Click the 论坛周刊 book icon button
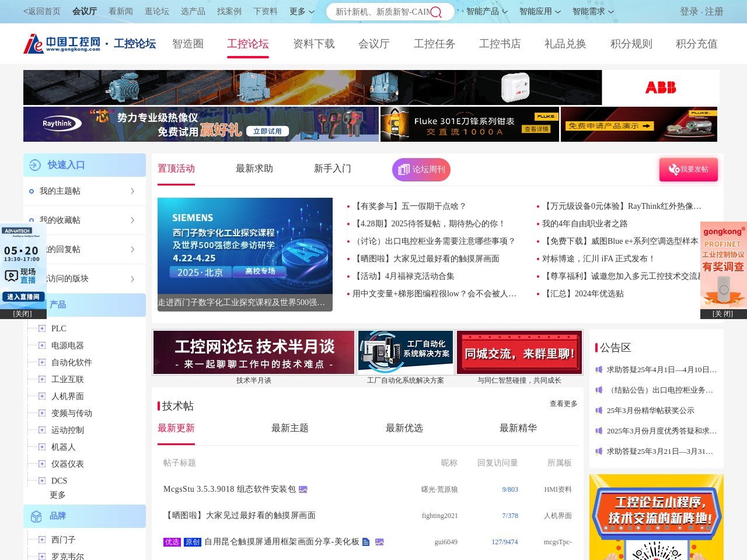This screenshot has width=747, height=560. tap(421, 170)
